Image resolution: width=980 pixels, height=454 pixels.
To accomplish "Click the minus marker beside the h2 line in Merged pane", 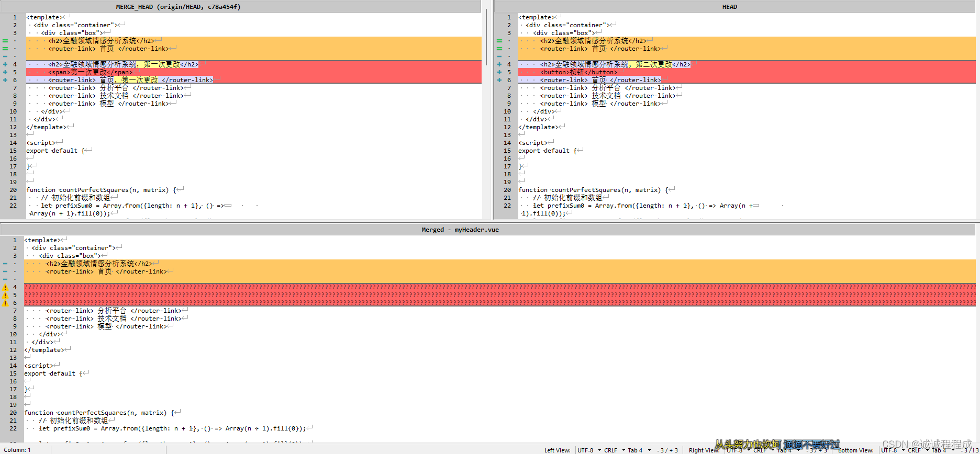I will click(x=5, y=264).
